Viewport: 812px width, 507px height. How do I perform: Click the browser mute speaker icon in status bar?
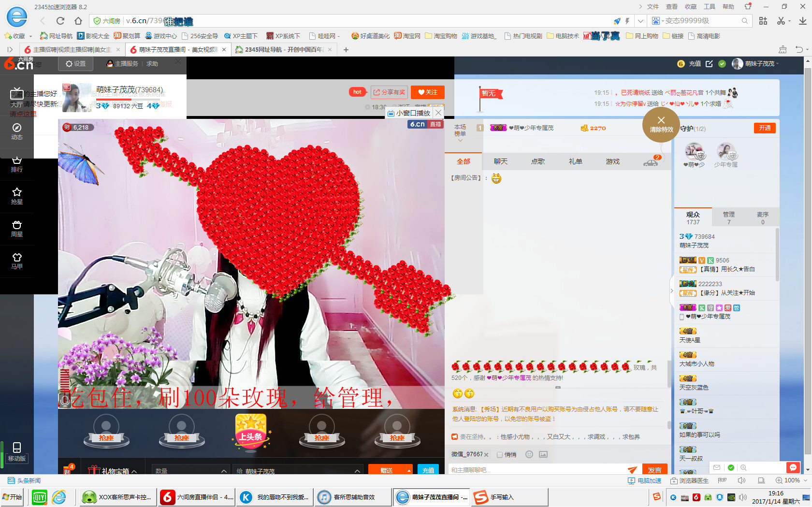tap(741, 480)
